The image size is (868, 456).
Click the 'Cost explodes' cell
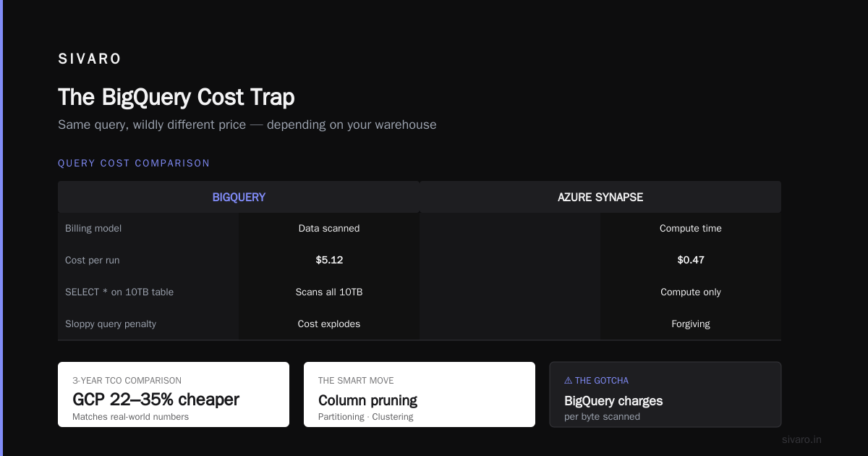point(329,324)
